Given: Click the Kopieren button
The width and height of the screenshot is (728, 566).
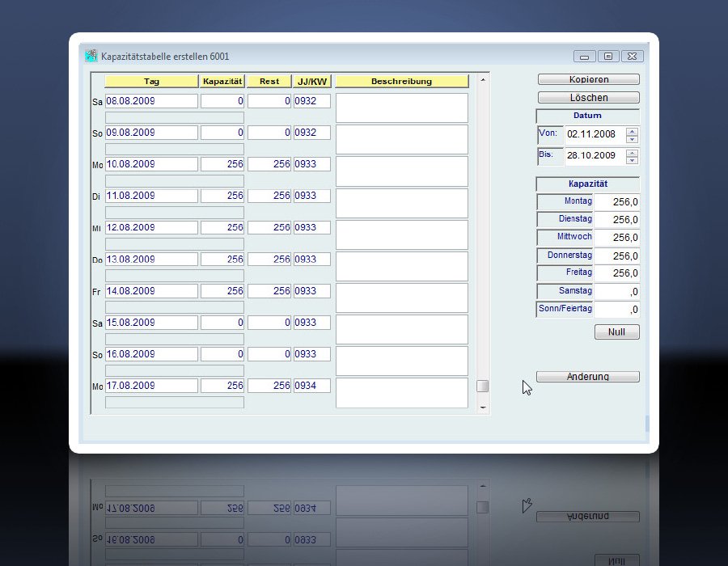Looking at the screenshot, I should click(x=588, y=79).
